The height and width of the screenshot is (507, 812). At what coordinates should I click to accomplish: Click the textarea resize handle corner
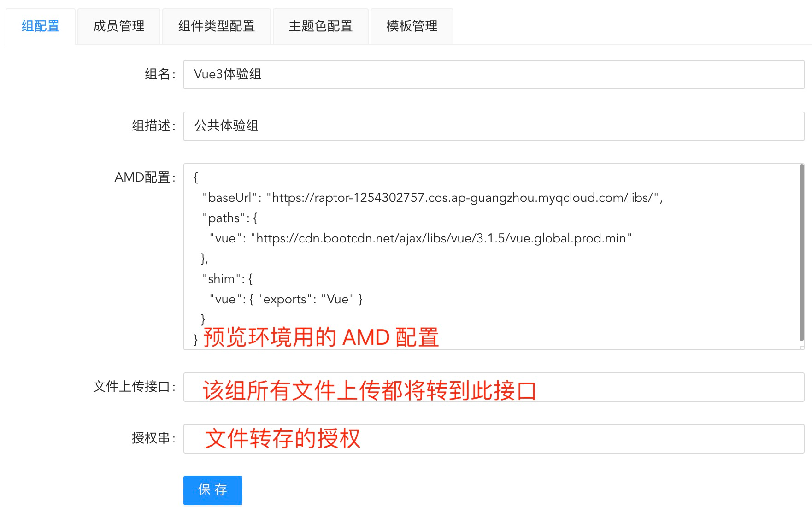click(x=802, y=348)
